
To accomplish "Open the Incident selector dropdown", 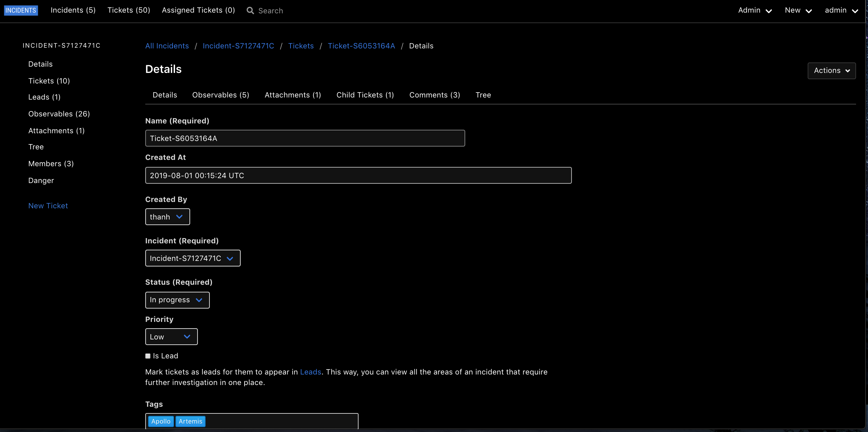I will pyautogui.click(x=193, y=258).
